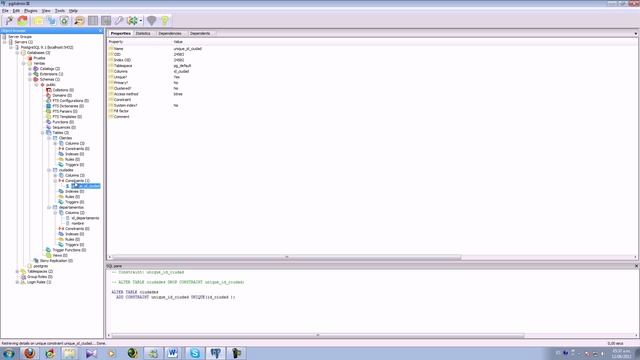Screen dimensions: 640x360
Task: Open the Tools menu
Action: click(60, 11)
